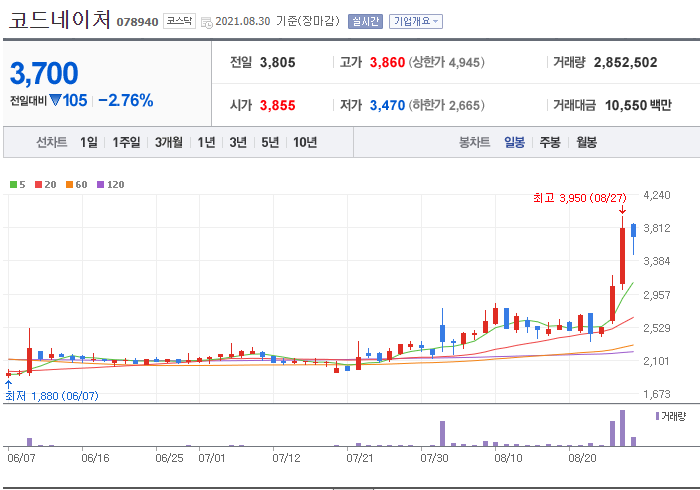Click the 하한가 2,665 text
700x490 pixels.
point(446,105)
